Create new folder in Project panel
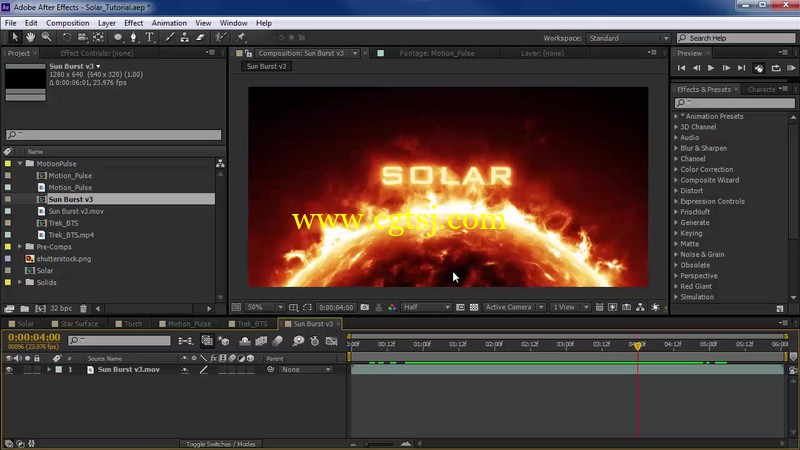800x450 pixels. 24,308
